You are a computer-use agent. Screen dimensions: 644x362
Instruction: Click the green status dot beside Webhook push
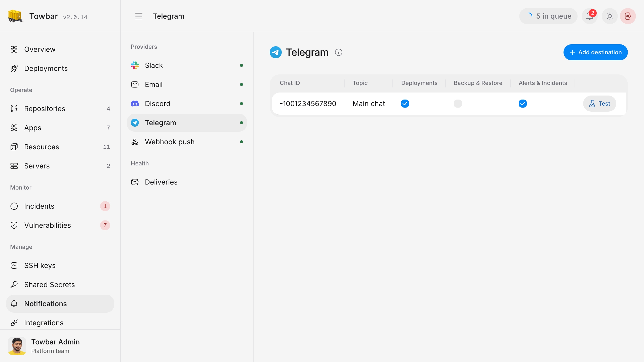242,142
